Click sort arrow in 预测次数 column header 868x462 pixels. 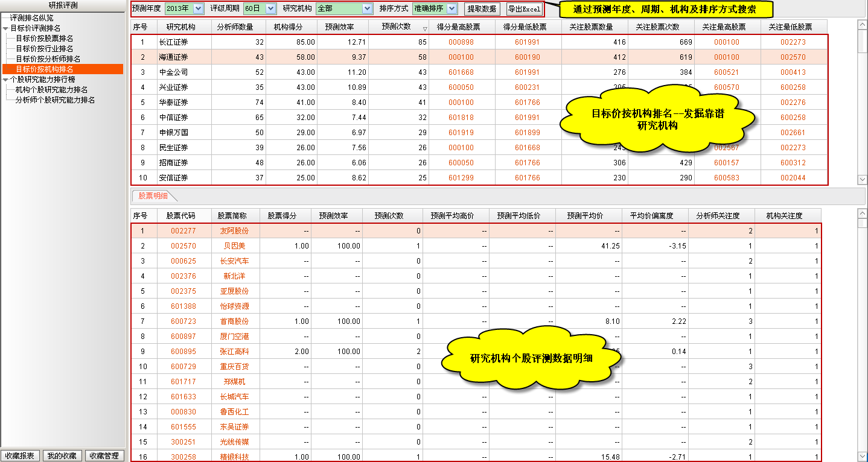424,28
